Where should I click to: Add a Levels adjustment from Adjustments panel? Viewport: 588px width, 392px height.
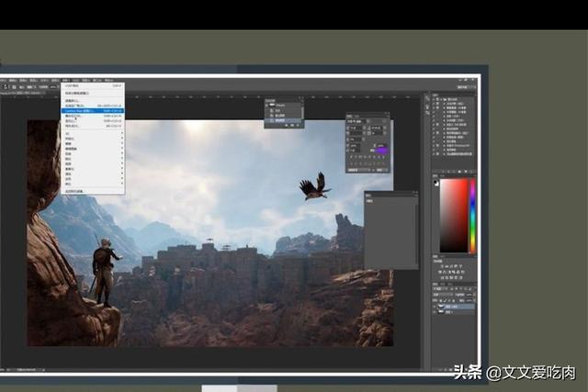(x=447, y=265)
